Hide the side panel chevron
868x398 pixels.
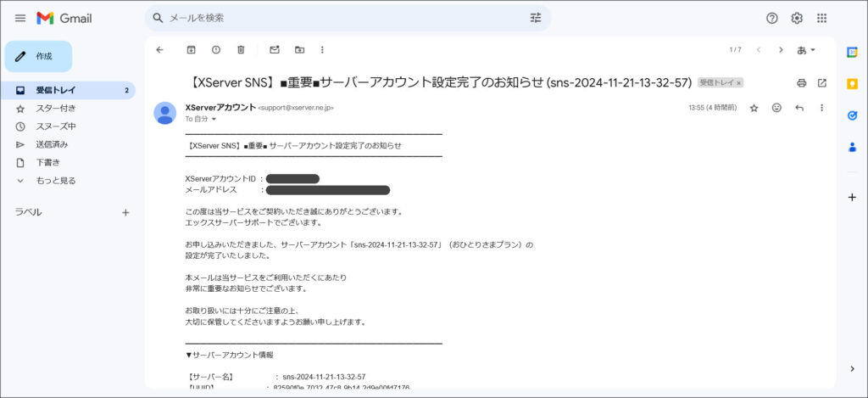click(x=853, y=368)
